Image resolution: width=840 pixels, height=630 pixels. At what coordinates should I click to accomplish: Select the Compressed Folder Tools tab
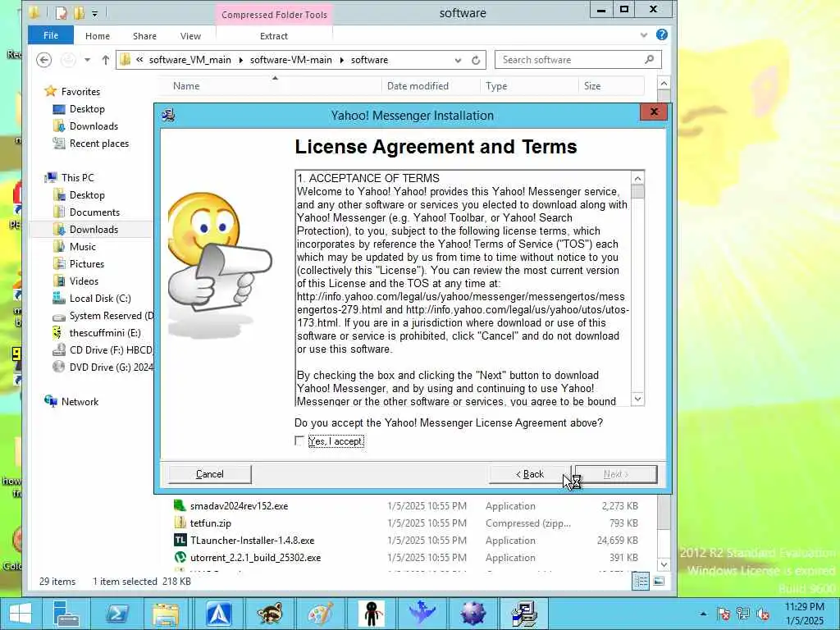274,15
